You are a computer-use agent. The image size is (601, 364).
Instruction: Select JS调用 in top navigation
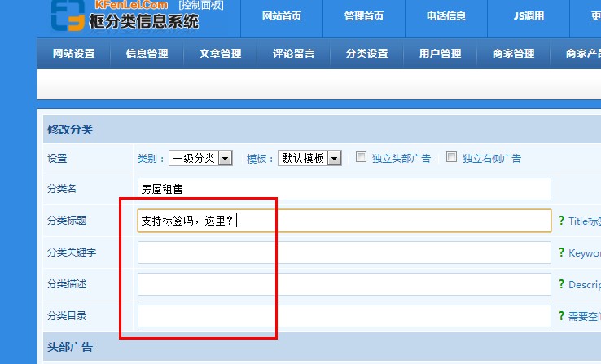tap(529, 15)
